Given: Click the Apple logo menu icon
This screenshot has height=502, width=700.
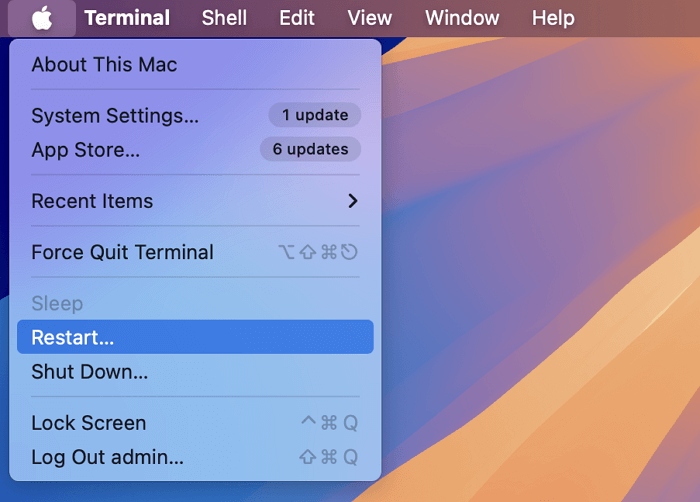Looking at the screenshot, I should pyautogui.click(x=42, y=18).
